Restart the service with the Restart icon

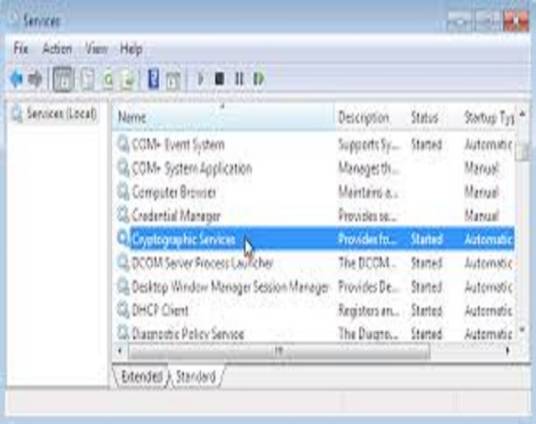(259, 79)
